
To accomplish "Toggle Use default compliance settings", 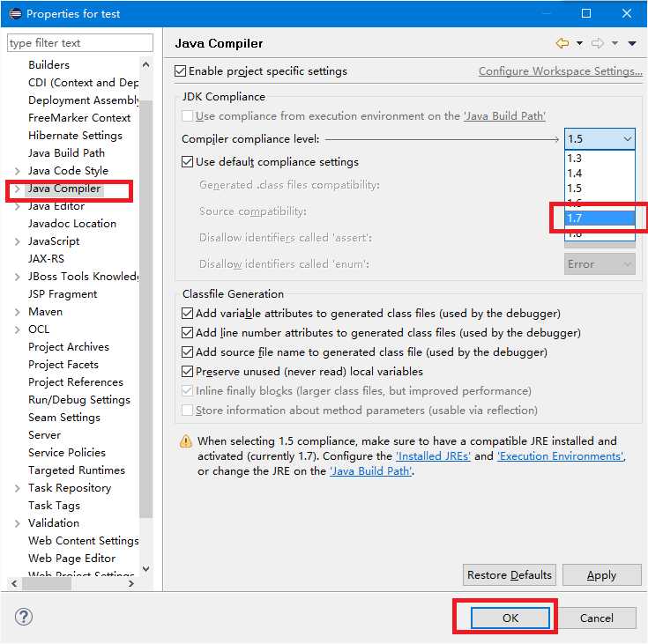I will click(x=187, y=161).
